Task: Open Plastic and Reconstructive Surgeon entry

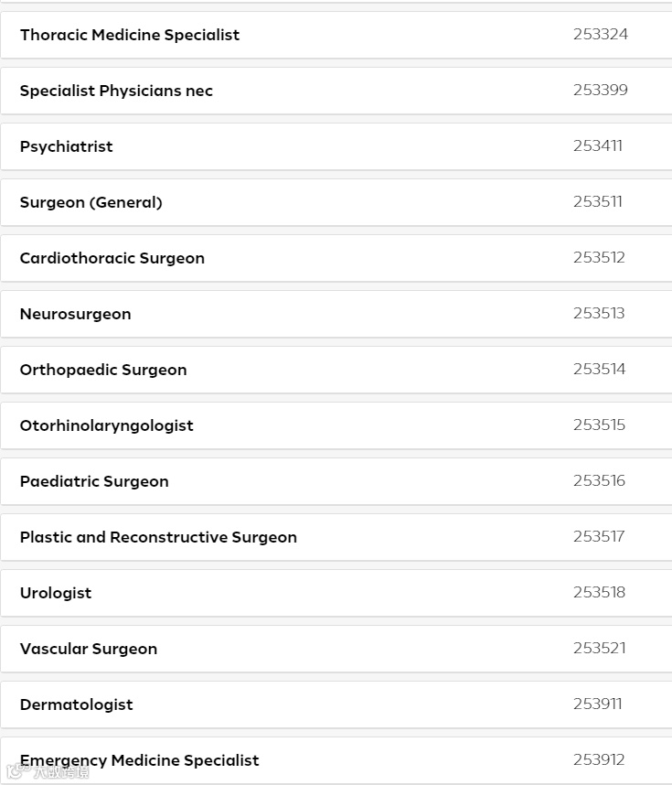Action: click(x=158, y=537)
